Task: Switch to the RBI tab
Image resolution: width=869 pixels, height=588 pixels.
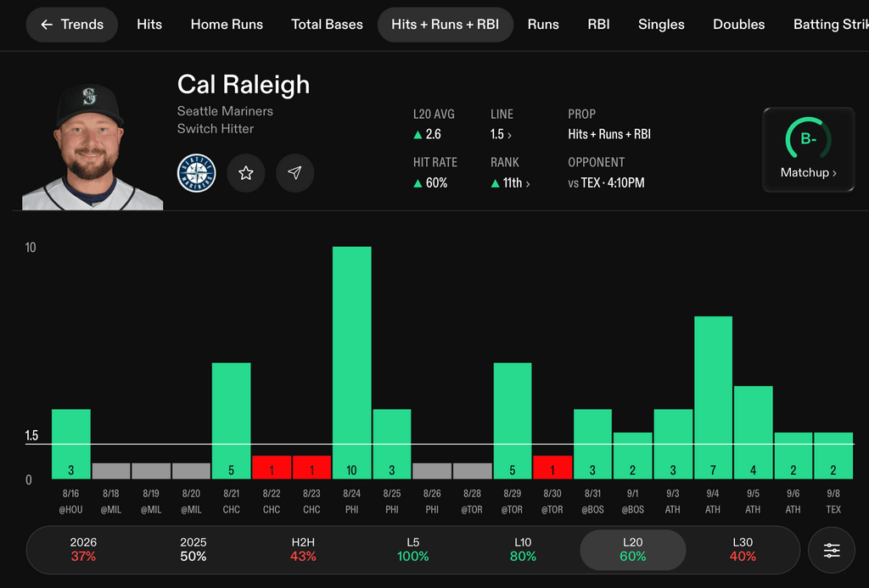Action: tap(598, 25)
